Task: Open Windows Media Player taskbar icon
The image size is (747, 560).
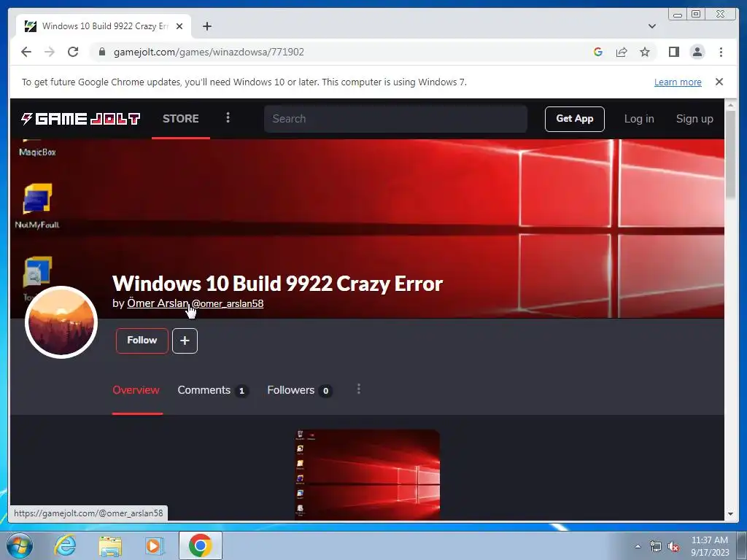Action: pos(154,545)
